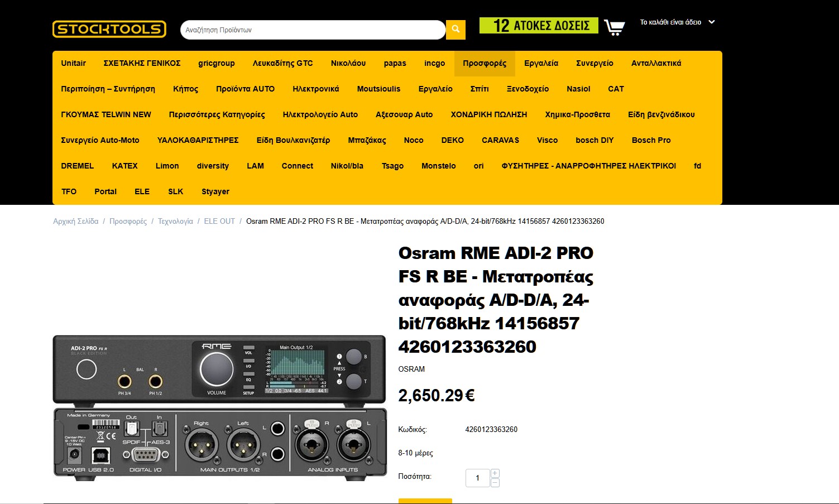Decrease quantity with the minus stepper
This screenshot has width=839, height=504.
495,483
